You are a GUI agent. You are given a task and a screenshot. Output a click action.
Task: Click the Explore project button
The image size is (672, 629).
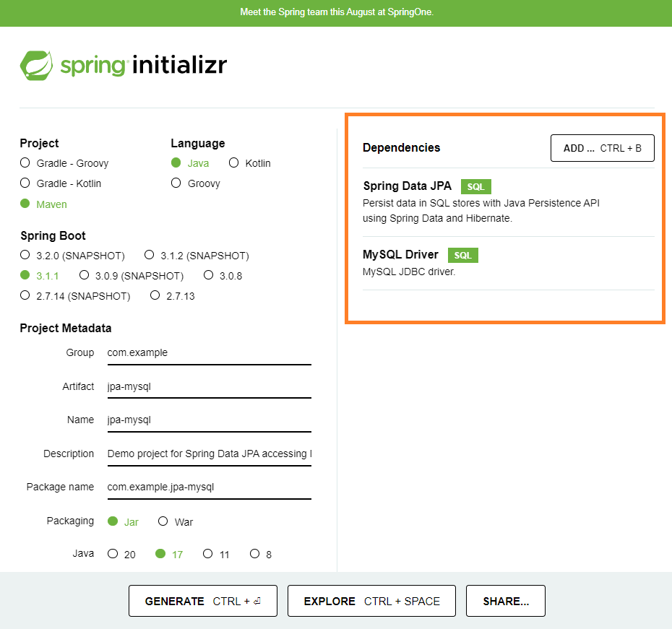(371, 601)
